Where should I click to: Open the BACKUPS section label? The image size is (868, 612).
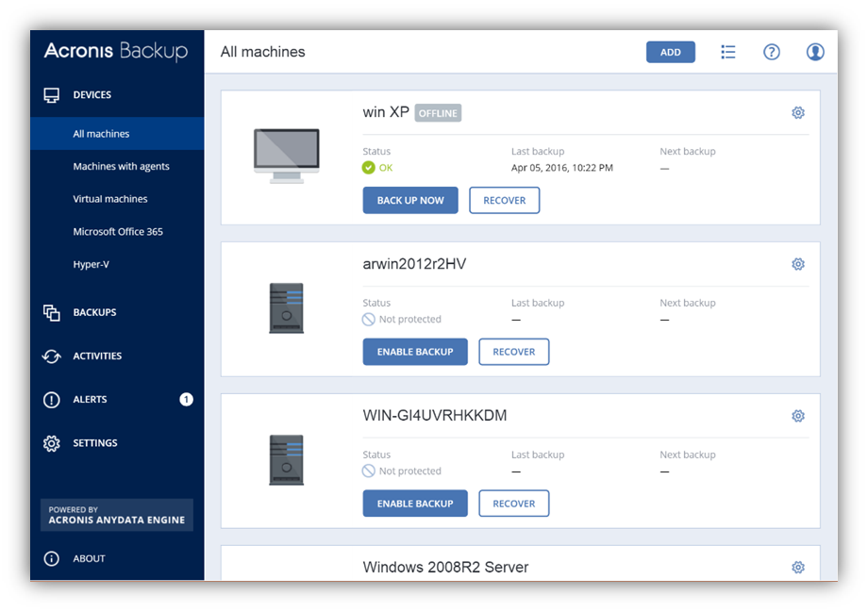click(94, 313)
